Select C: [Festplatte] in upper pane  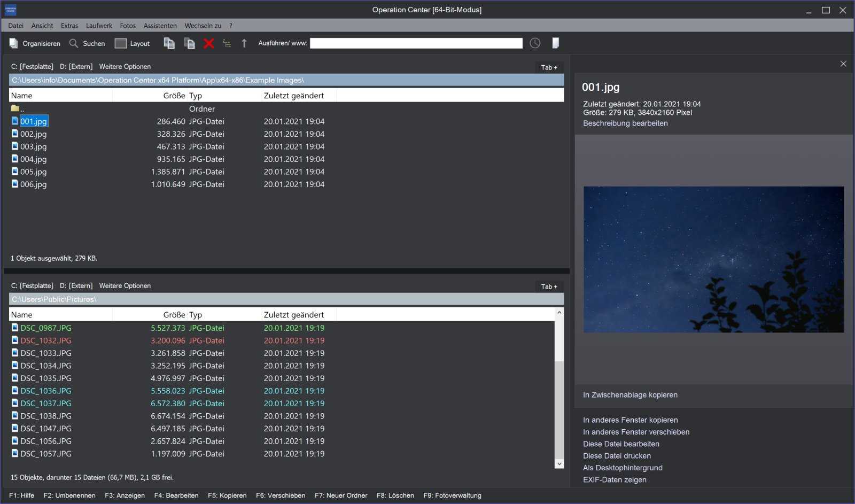point(32,67)
